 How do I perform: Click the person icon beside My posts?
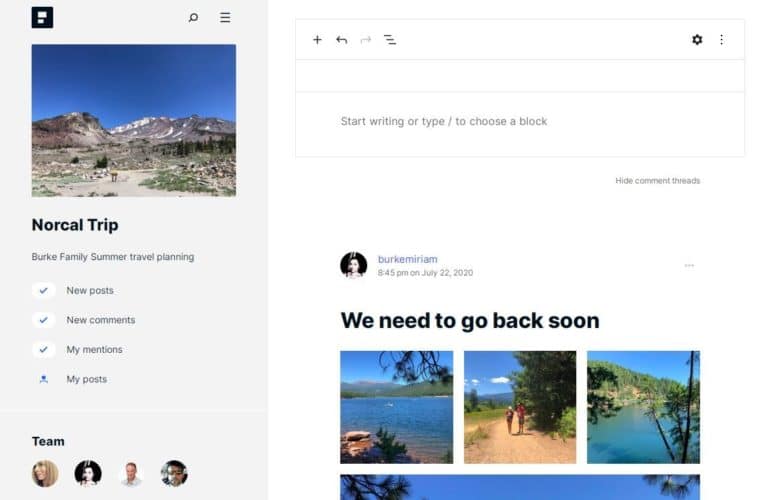(x=44, y=379)
